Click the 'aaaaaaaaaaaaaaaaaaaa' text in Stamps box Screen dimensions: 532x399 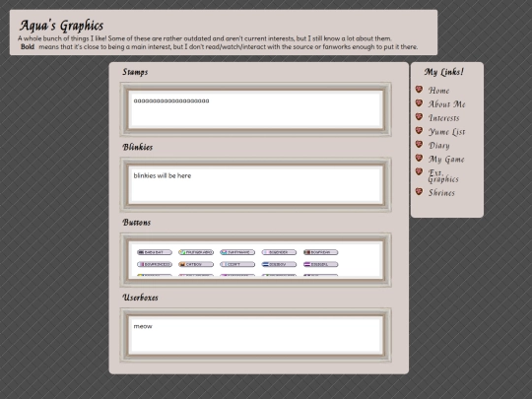coord(171,100)
